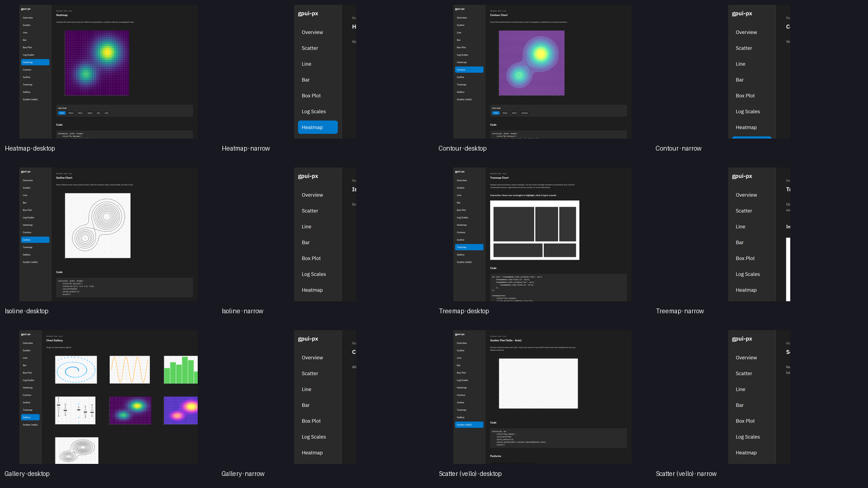Select Viridis color scale in Heatmap desktop
868x488 pixels.
click(x=62, y=113)
